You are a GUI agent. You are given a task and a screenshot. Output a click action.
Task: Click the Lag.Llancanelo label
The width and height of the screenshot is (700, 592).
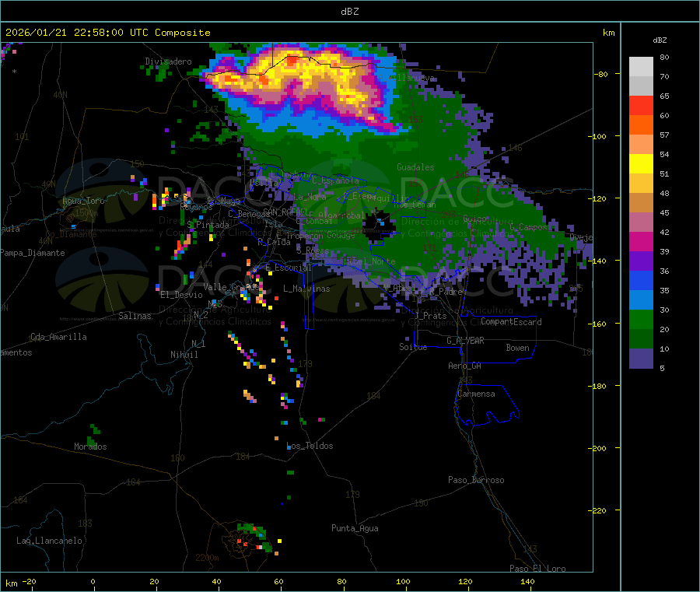pos(49,541)
